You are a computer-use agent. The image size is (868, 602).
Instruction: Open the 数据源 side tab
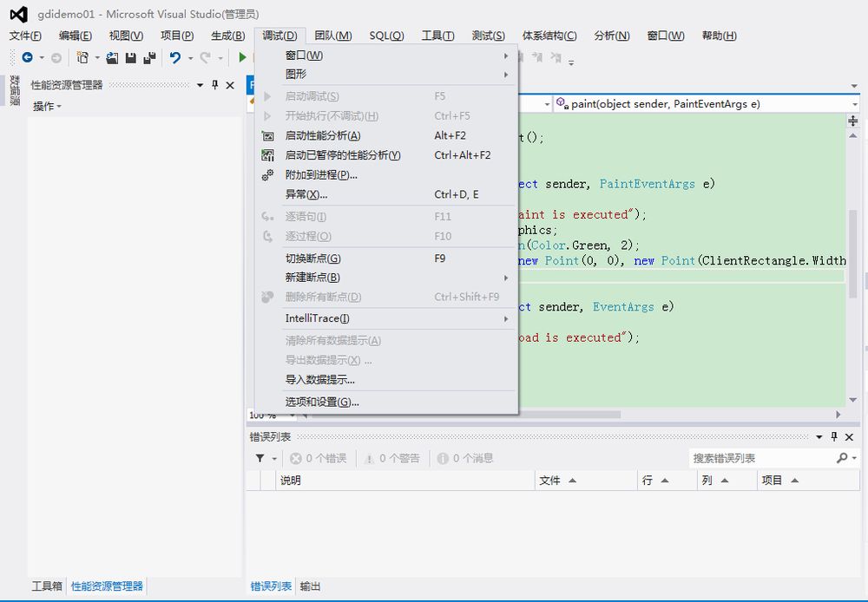[15, 90]
